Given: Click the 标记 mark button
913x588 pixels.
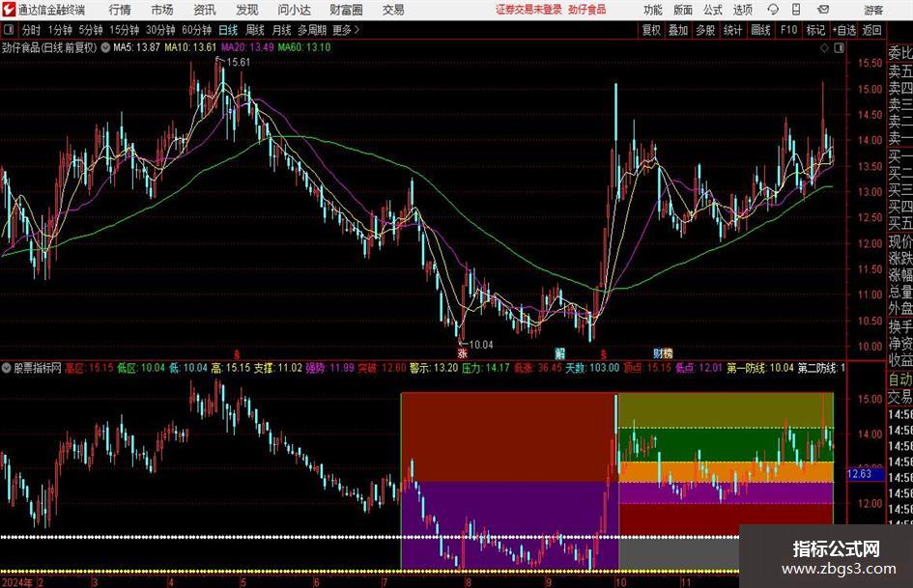Looking at the screenshot, I should click(815, 30).
